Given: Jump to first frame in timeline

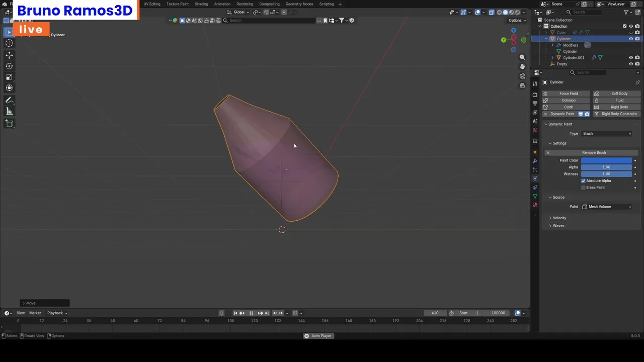Looking at the screenshot, I should coord(235,313).
